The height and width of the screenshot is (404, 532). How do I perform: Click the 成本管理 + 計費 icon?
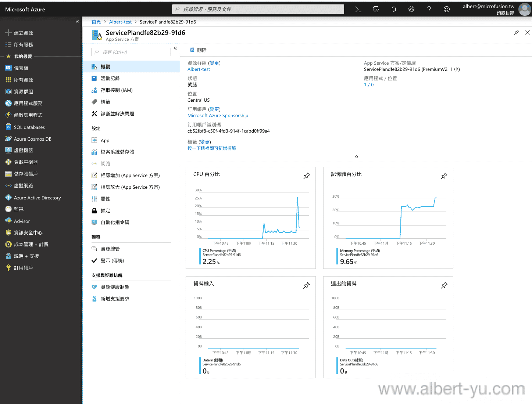pyautogui.click(x=8, y=244)
